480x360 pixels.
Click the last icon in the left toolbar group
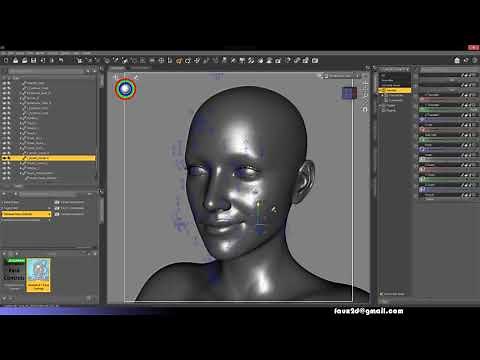pyautogui.click(x=315, y=60)
